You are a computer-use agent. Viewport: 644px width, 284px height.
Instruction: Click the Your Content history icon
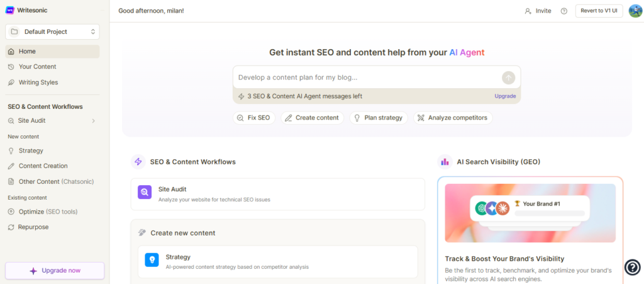click(11, 67)
